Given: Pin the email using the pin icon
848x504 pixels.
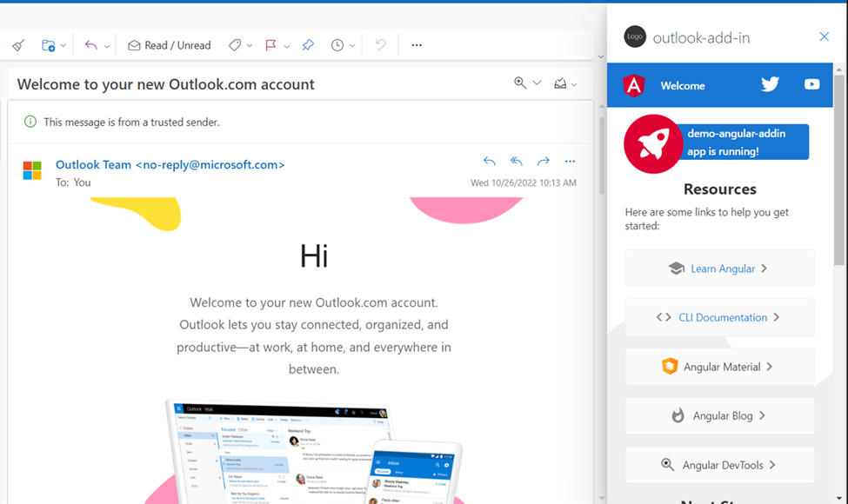Looking at the screenshot, I should 307,44.
